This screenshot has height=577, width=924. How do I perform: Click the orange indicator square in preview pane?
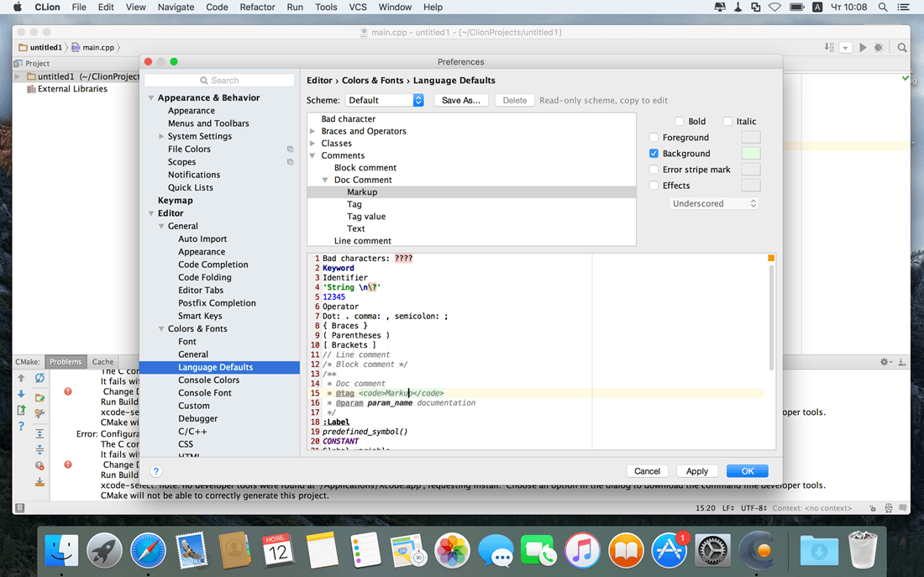click(x=771, y=258)
